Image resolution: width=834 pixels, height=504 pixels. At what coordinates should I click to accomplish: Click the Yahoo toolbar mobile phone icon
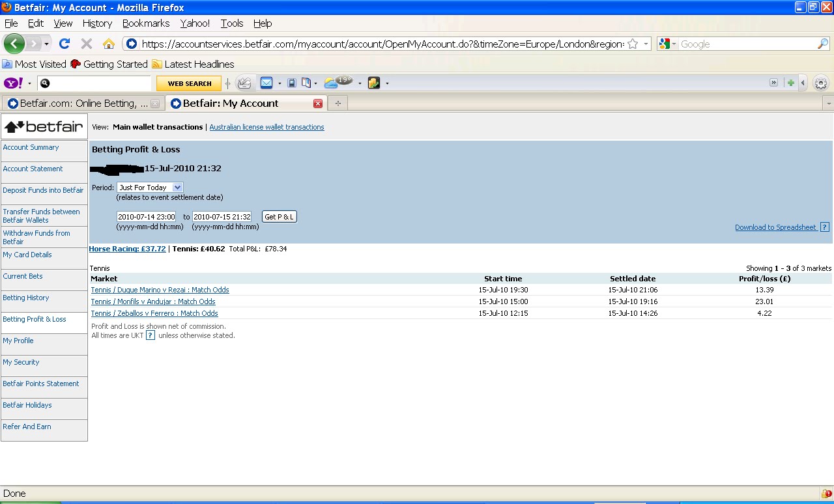(x=292, y=83)
